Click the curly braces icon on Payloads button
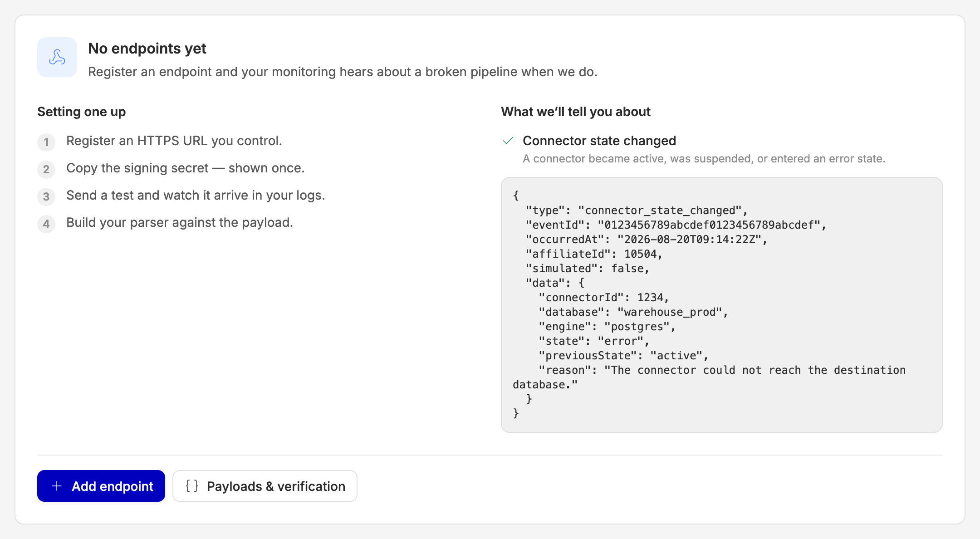 [x=192, y=486]
